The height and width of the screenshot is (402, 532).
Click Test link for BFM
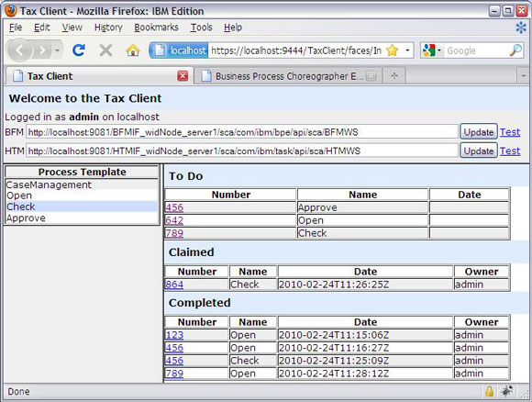(x=510, y=132)
